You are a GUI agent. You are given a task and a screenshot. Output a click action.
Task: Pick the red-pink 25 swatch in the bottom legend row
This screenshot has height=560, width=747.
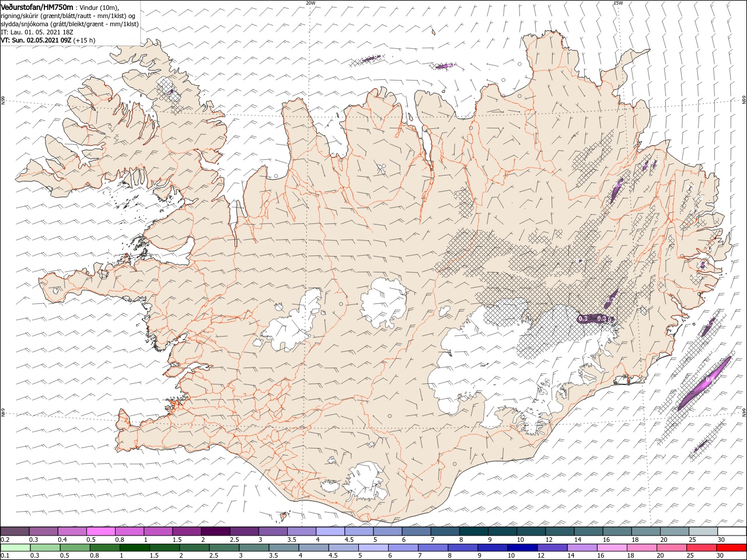[702, 548]
